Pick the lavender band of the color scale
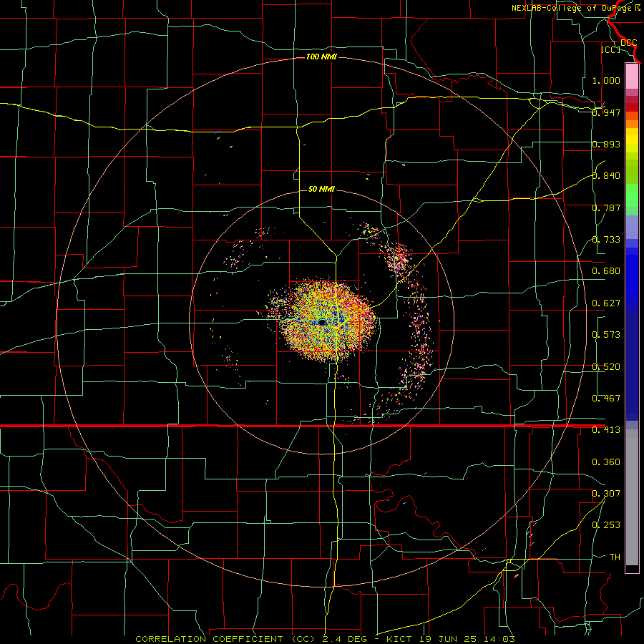The height and width of the screenshot is (644, 644). click(x=632, y=228)
